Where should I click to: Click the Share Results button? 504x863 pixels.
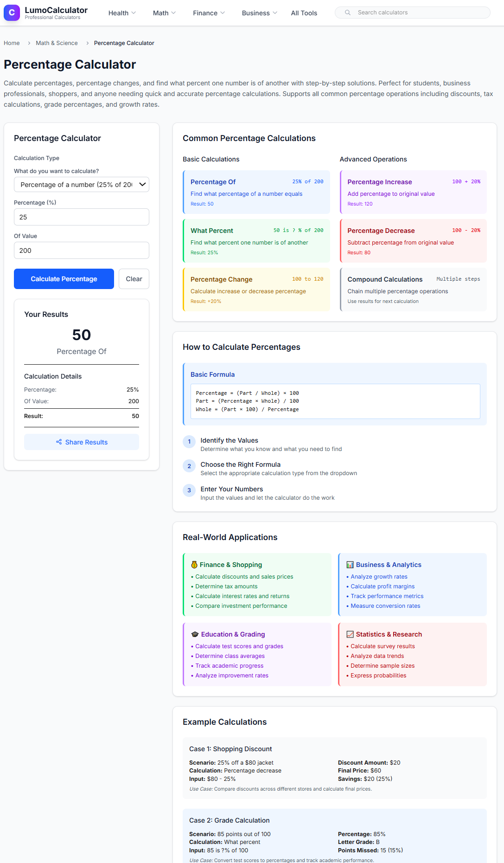[82, 442]
